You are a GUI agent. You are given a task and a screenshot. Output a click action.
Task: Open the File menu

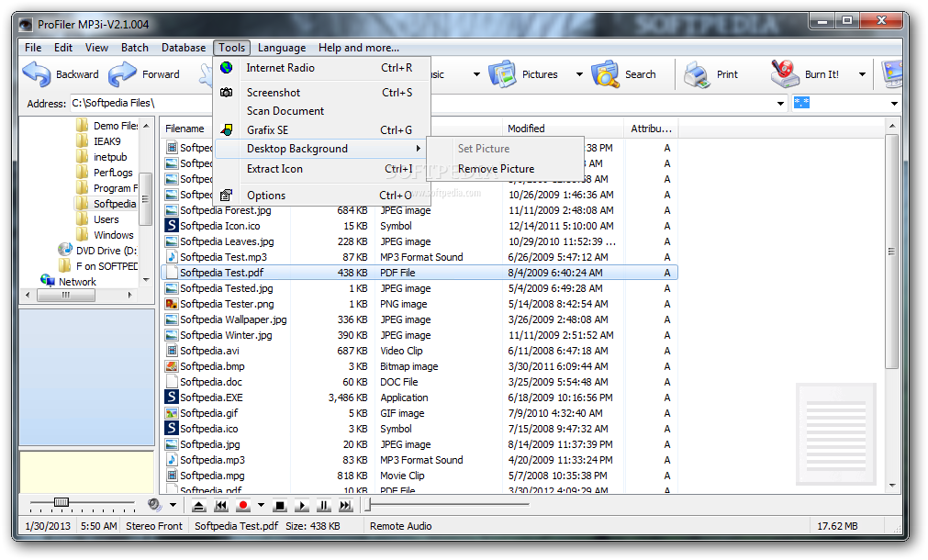coord(33,48)
